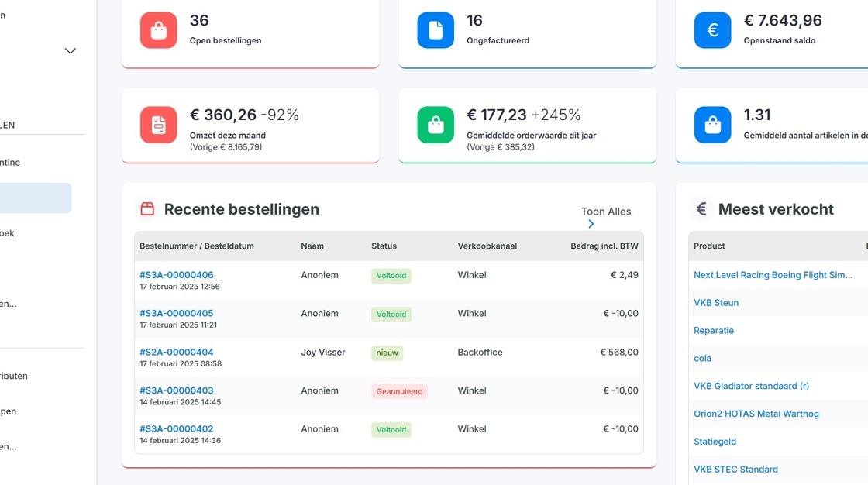Click the green Gemiddelde orderwaarde bag icon
The height and width of the screenshot is (485, 868).
(x=436, y=125)
